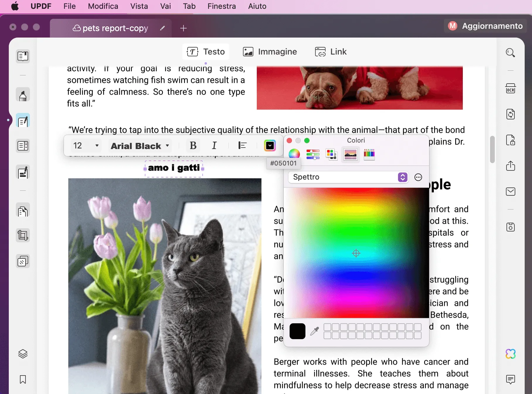Switch to color palettes picker mode
The height and width of the screenshot is (394, 532).
(x=332, y=154)
